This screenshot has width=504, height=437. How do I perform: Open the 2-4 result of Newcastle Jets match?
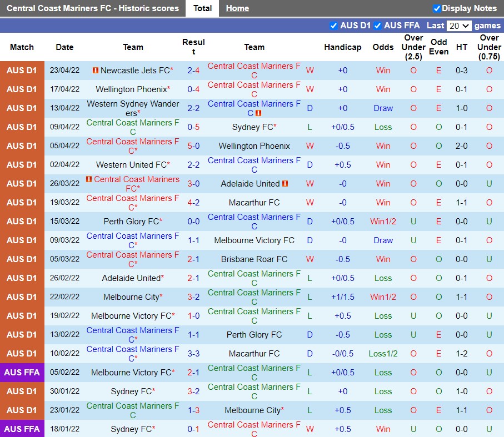193,71
